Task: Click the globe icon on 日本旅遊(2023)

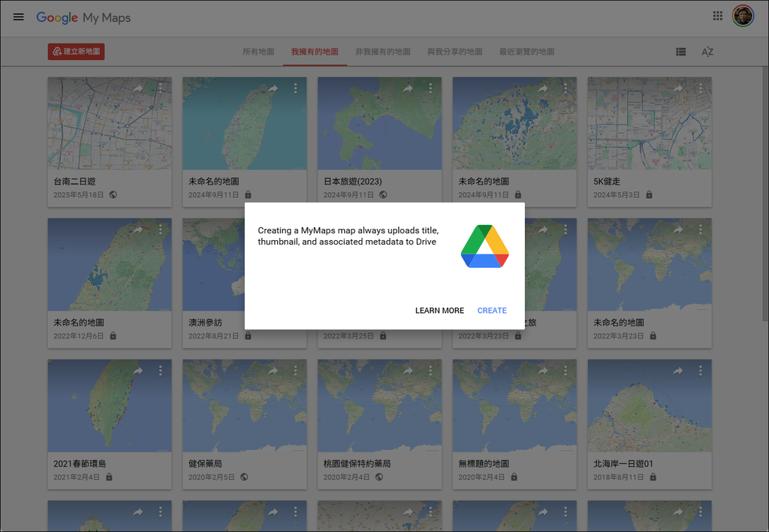Action: (383, 194)
